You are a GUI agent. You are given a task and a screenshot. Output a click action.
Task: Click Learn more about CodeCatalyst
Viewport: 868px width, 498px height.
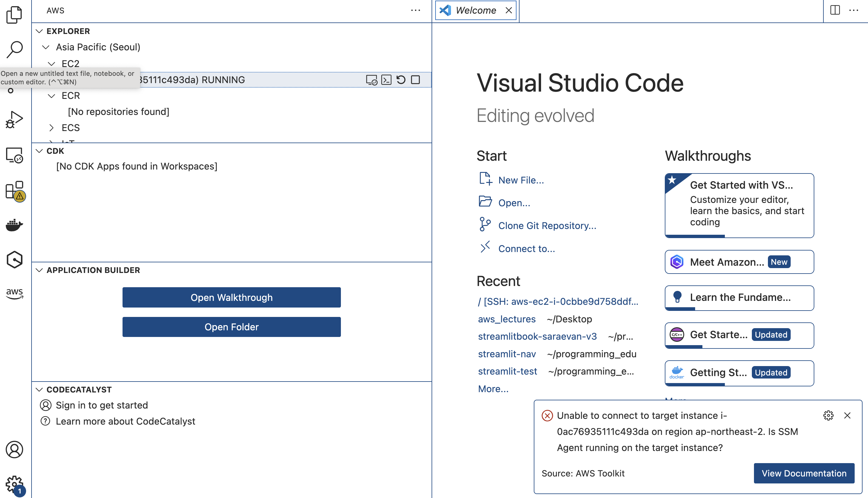tap(126, 421)
